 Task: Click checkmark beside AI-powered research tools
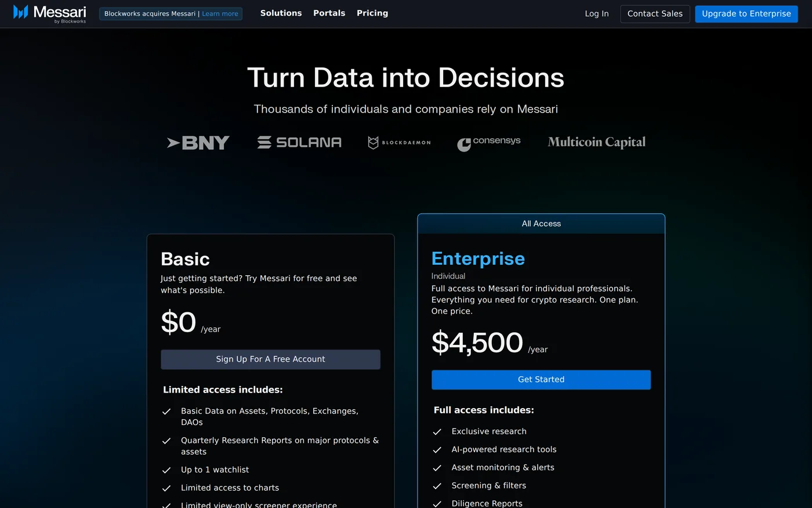coord(437,450)
